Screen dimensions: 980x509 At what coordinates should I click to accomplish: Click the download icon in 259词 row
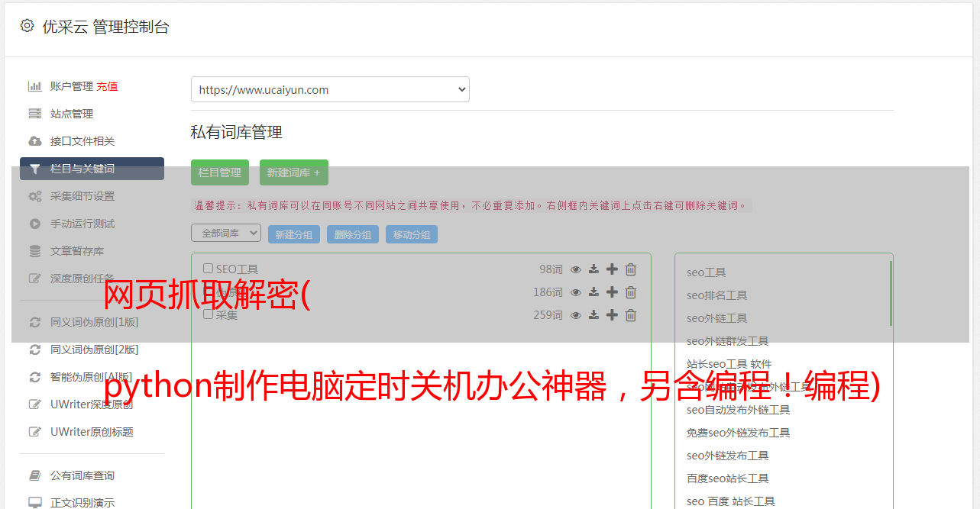(x=593, y=315)
